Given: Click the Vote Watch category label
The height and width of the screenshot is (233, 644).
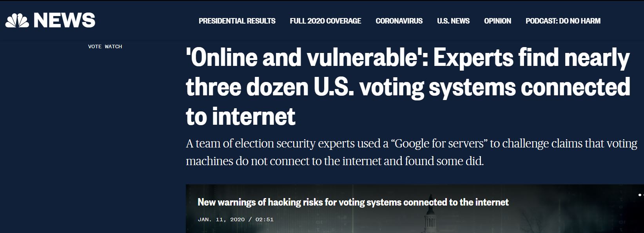Looking at the screenshot, I should tap(105, 47).
